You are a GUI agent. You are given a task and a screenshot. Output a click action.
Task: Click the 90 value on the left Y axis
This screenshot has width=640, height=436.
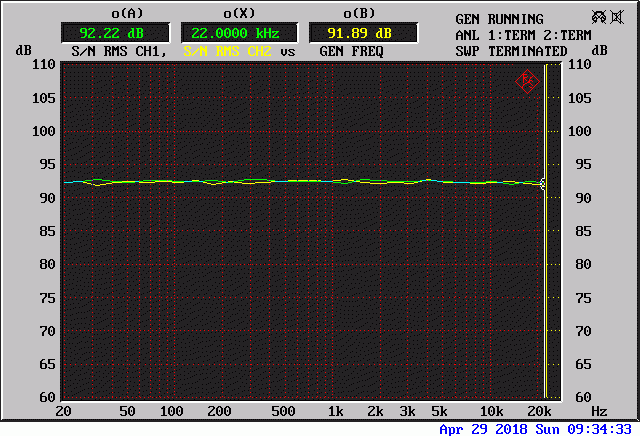pos(47,198)
